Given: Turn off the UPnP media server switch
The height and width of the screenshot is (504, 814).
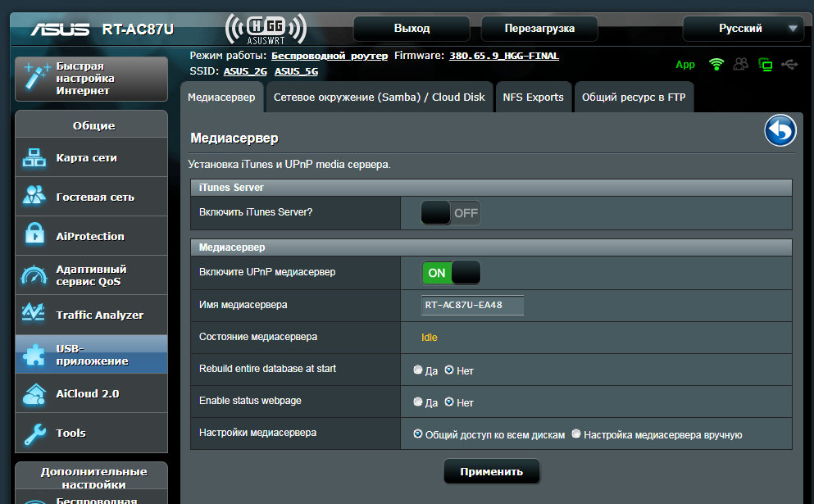Looking at the screenshot, I should coord(450,273).
